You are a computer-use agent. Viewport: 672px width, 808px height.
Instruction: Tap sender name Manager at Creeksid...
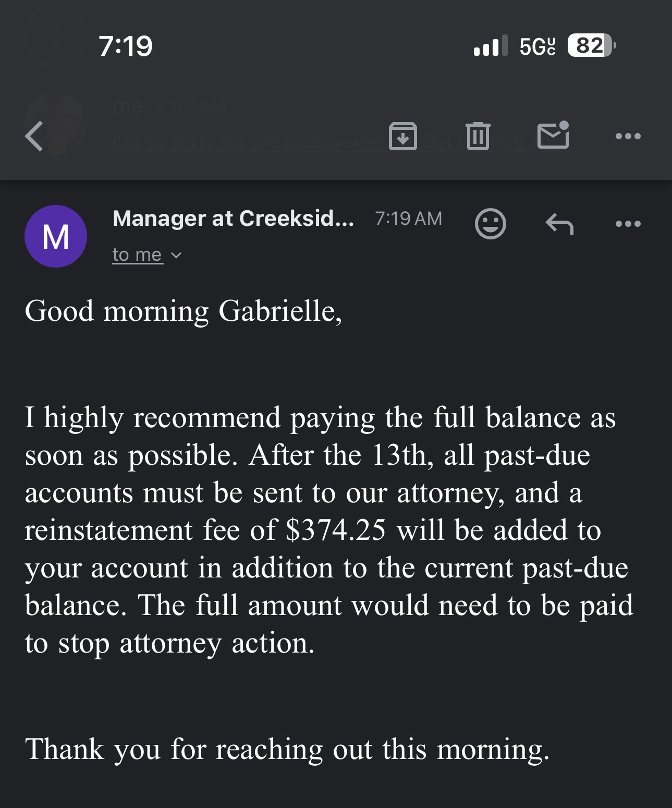click(x=233, y=219)
